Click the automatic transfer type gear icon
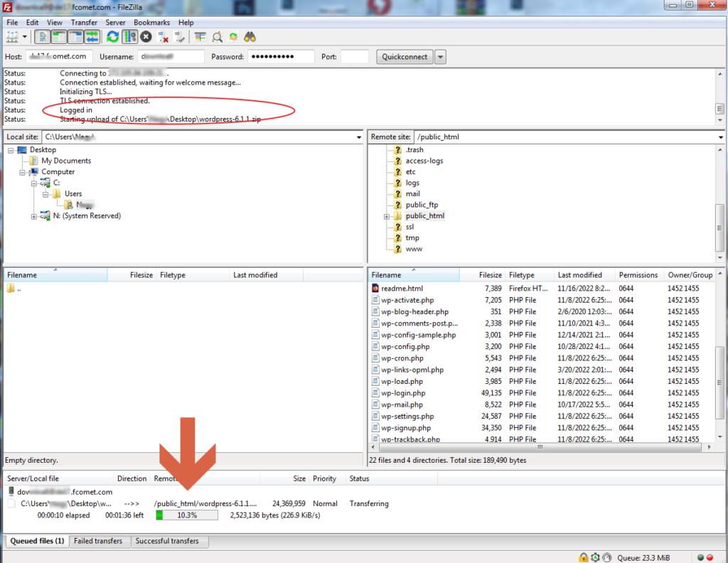Screen dimensions: 728x563 click(x=595, y=557)
